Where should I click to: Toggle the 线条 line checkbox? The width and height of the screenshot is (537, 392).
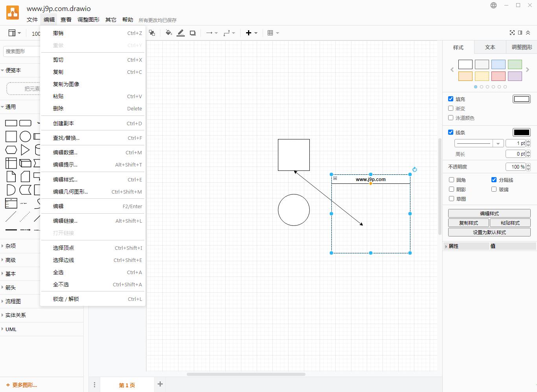pyautogui.click(x=451, y=132)
